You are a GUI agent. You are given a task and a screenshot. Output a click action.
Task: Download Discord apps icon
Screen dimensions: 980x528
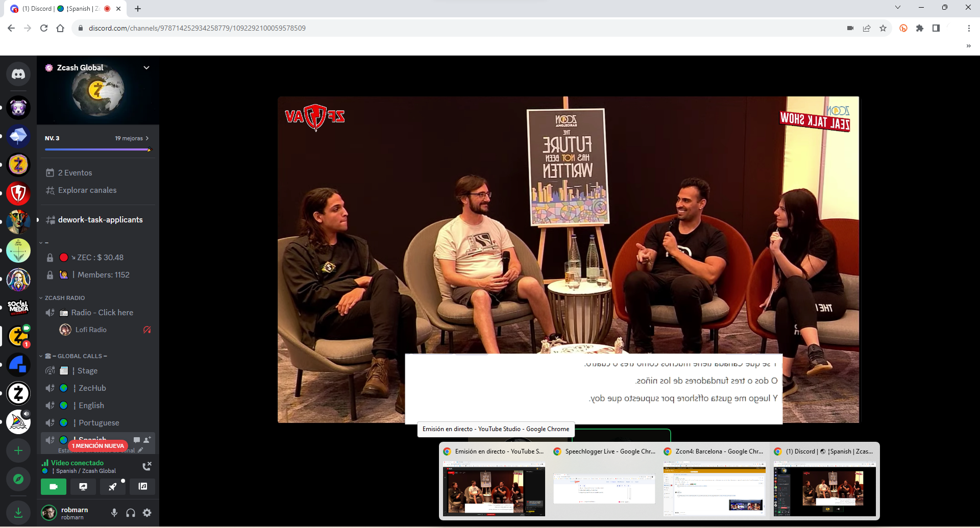point(18,512)
